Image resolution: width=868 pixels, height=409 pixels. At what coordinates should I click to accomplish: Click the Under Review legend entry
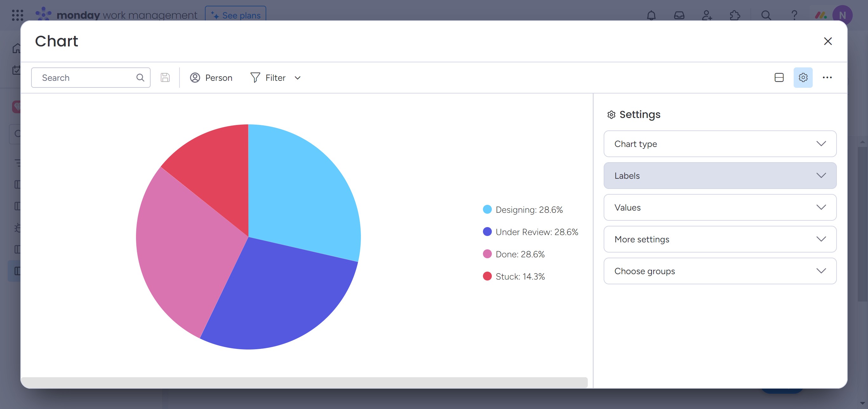click(531, 232)
